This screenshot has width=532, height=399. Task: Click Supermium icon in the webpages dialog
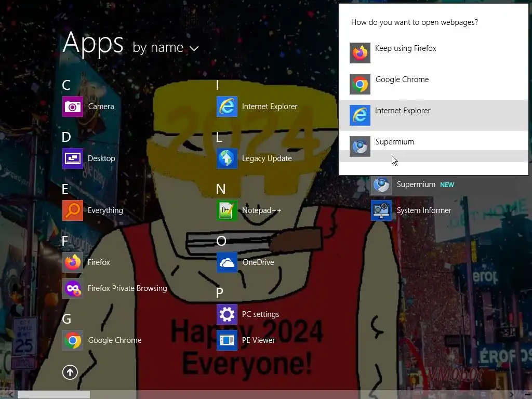tap(360, 147)
